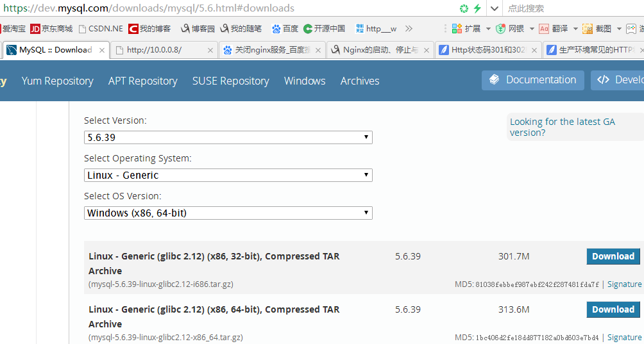644x344 pixels.
Task: Click the URL address field
Action: (228, 8)
